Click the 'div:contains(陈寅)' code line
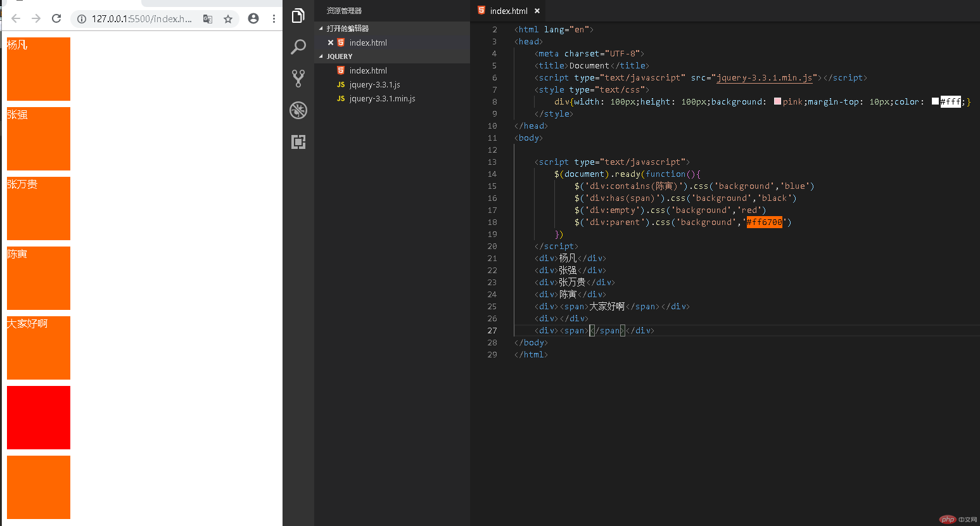The image size is (980, 526). tap(694, 186)
